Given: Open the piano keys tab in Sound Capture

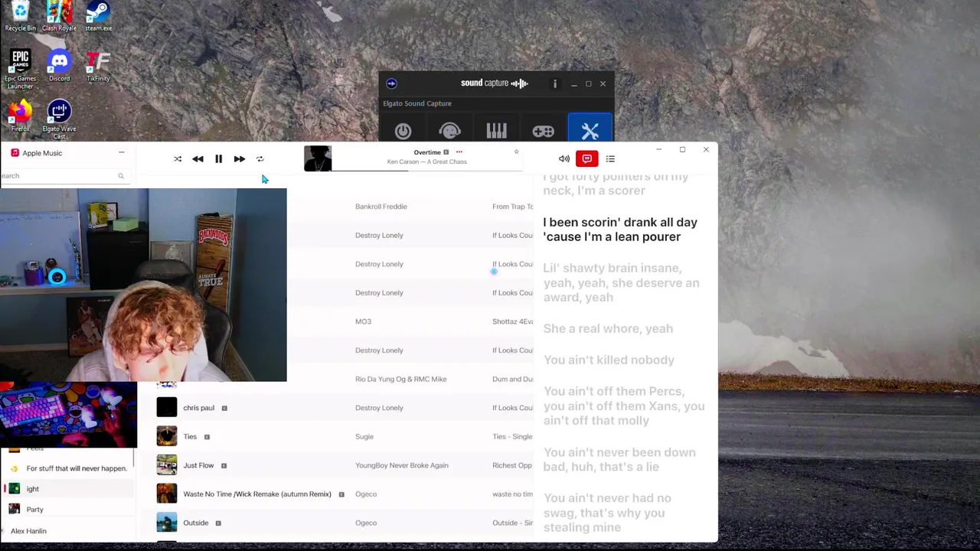Looking at the screenshot, I should pyautogui.click(x=496, y=131).
